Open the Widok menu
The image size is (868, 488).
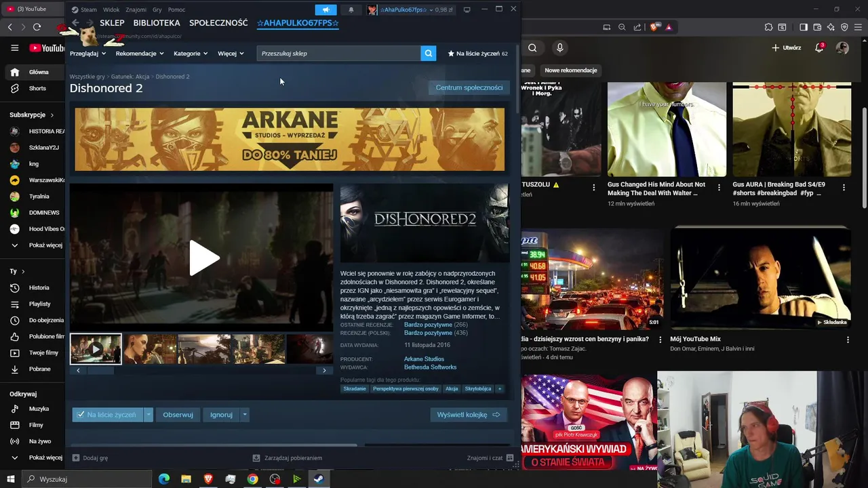tap(111, 9)
